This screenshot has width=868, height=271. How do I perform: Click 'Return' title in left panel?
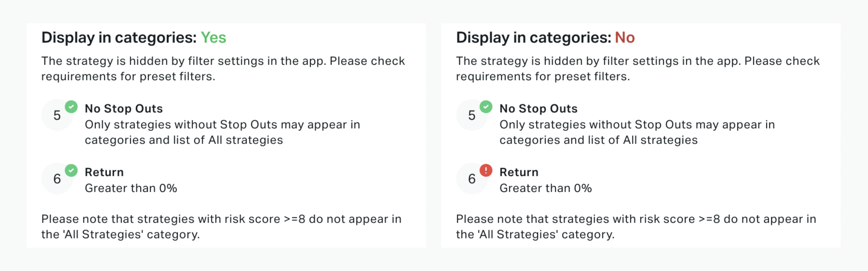pyautogui.click(x=104, y=172)
